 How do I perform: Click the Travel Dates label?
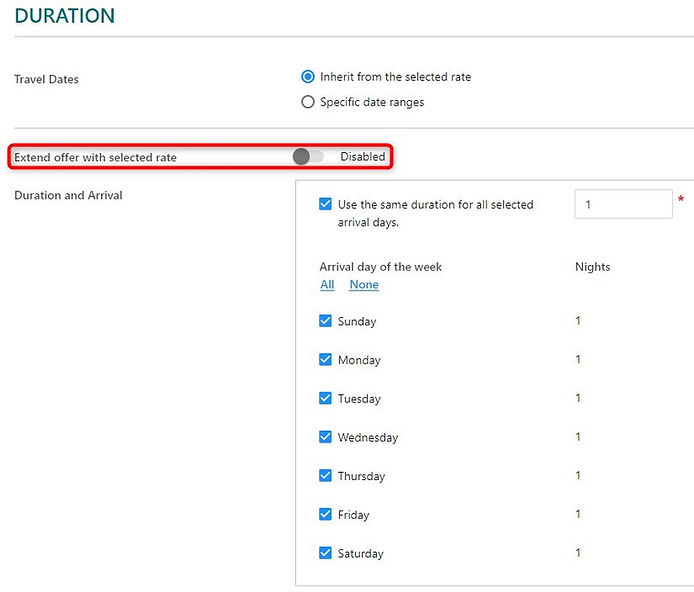[x=46, y=79]
